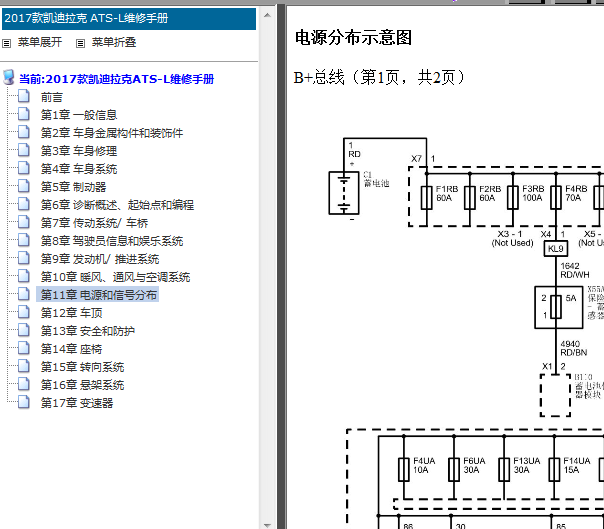Click the page icon for 第15章 转向系统
Image resolution: width=604 pixels, height=529 pixels.
coord(23,366)
